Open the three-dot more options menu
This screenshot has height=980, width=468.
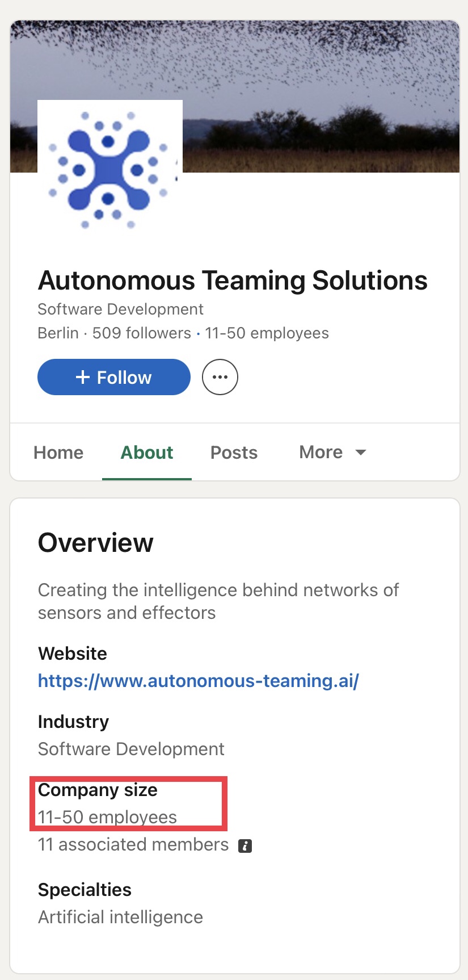click(x=220, y=377)
